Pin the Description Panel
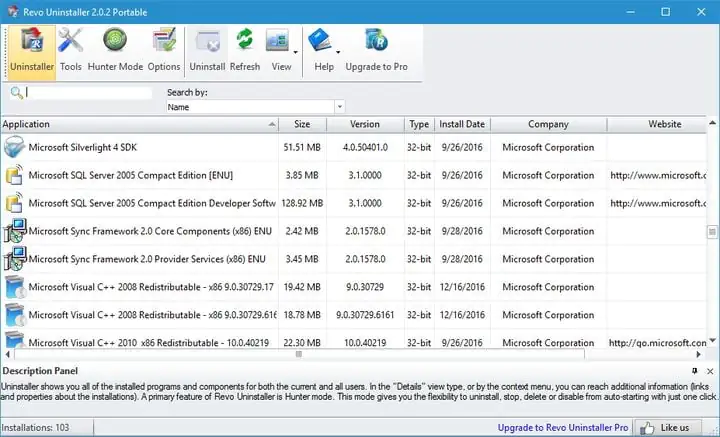This screenshot has height=437, width=720. click(695, 371)
